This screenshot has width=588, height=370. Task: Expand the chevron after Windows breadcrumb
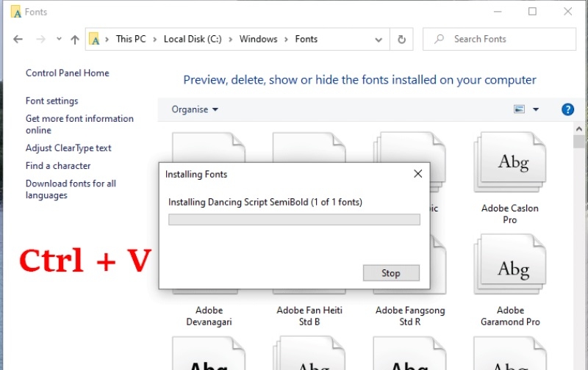tap(286, 40)
